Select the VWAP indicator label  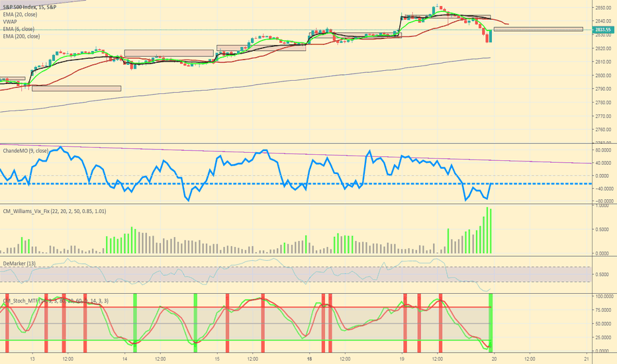pyautogui.click(x=10, y=22)
